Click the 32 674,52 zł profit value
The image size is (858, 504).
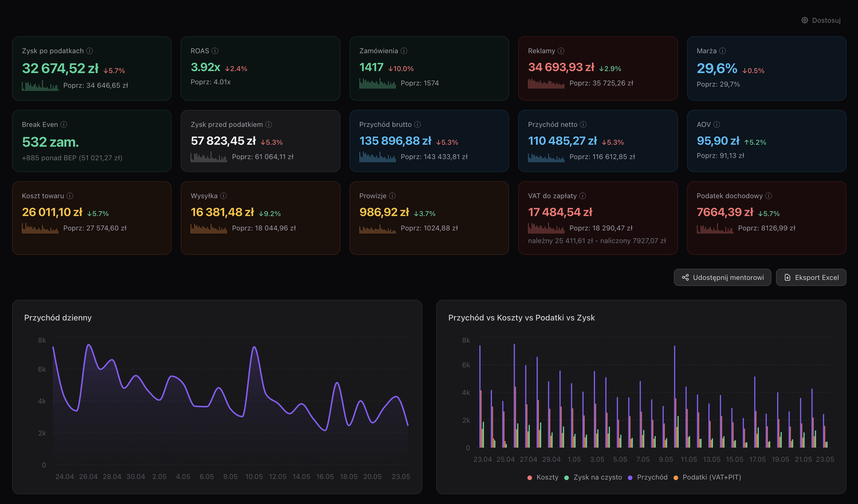pyautogui.click(x=60, y=68)
